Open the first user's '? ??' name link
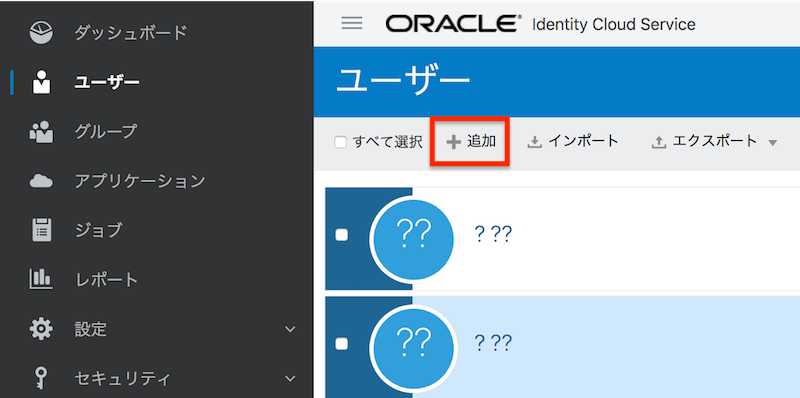 coord(493,235)
